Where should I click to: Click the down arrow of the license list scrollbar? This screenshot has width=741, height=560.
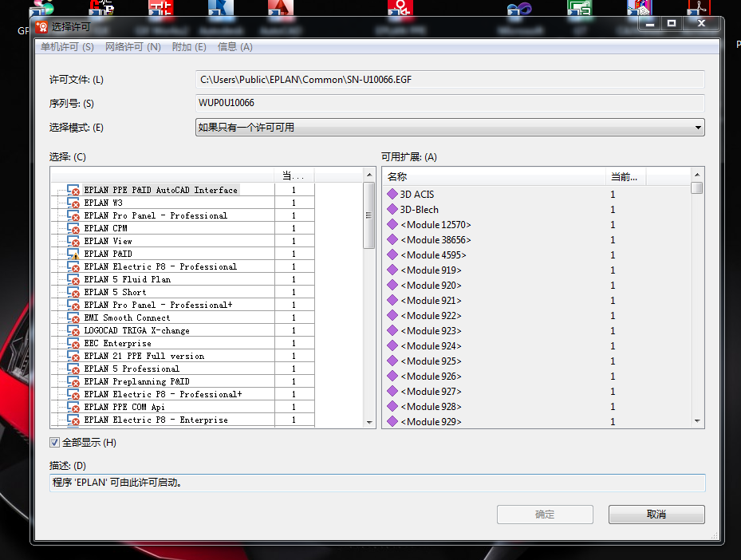click(369, 422)
